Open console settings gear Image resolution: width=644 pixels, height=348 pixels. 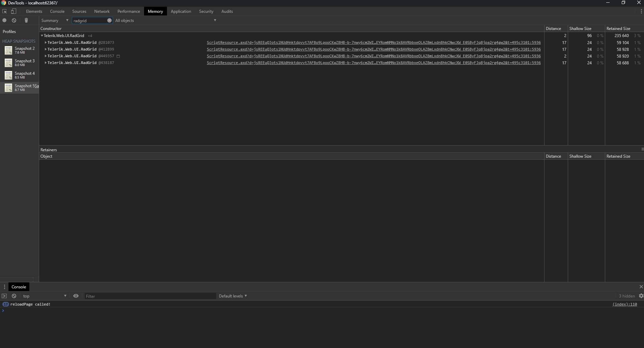coord(641,296)
